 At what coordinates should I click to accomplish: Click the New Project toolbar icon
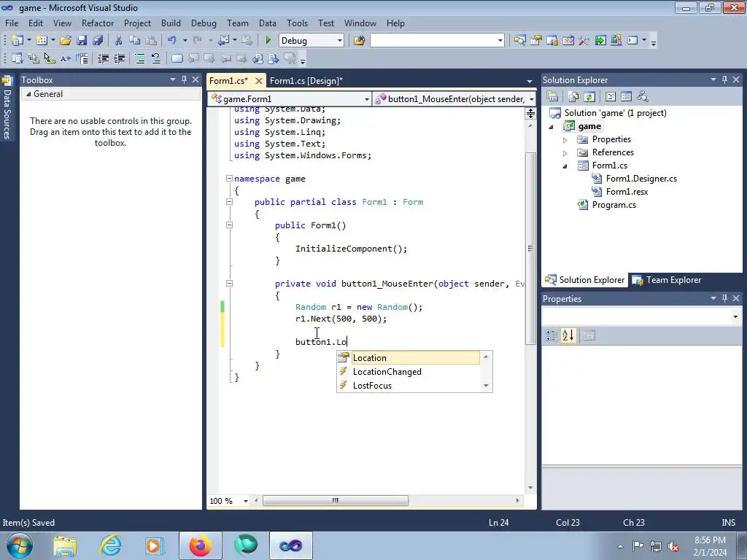[x=18, y=41]
